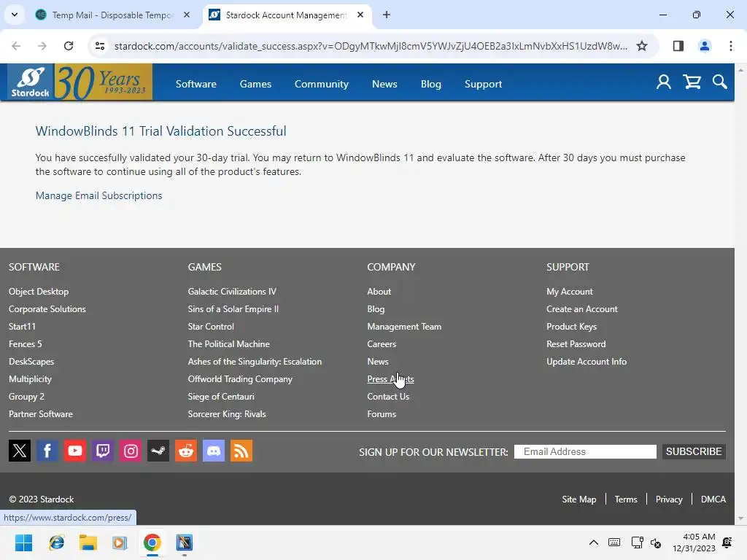Click the Manage Email Subscriptions link

point(98,195)
